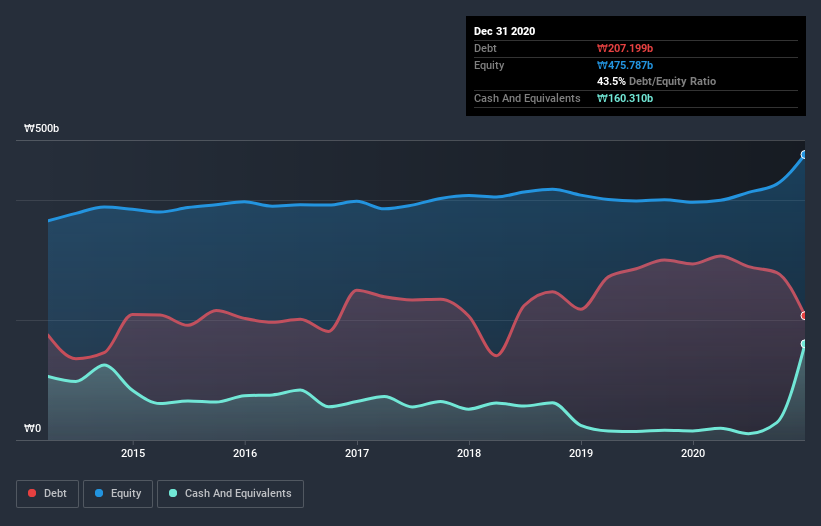Toggle the Equity legend button
Viewport: 821px width, 526px height.
click(118, 494)
